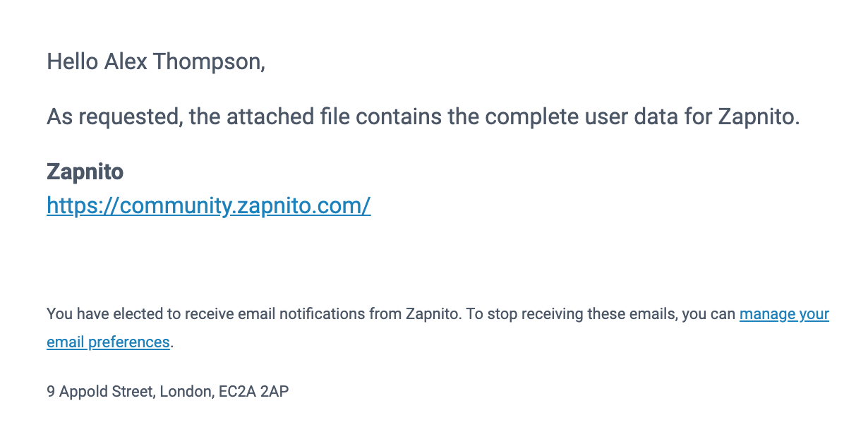
Task: Click the As requested sentence
Action: tap(423, 116)
